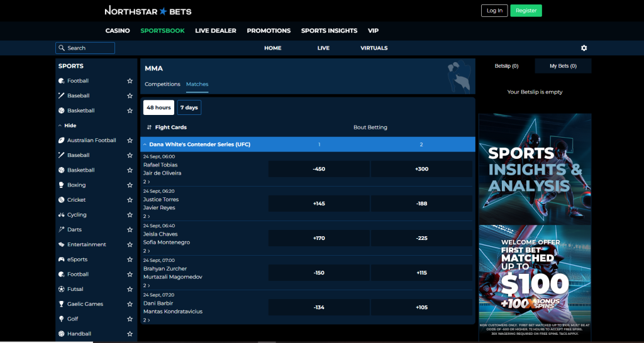Click the eSports controller icon
This screenshot has width=644, height=343.
61,259
